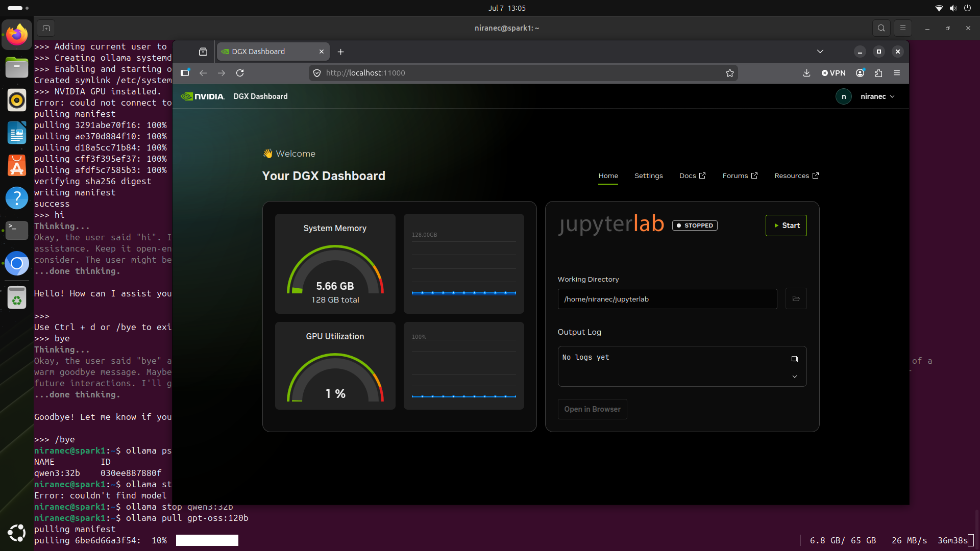Go back in browser history
Image resolution: width=980 pixels, height=551 pixels.
click(203, 73)
